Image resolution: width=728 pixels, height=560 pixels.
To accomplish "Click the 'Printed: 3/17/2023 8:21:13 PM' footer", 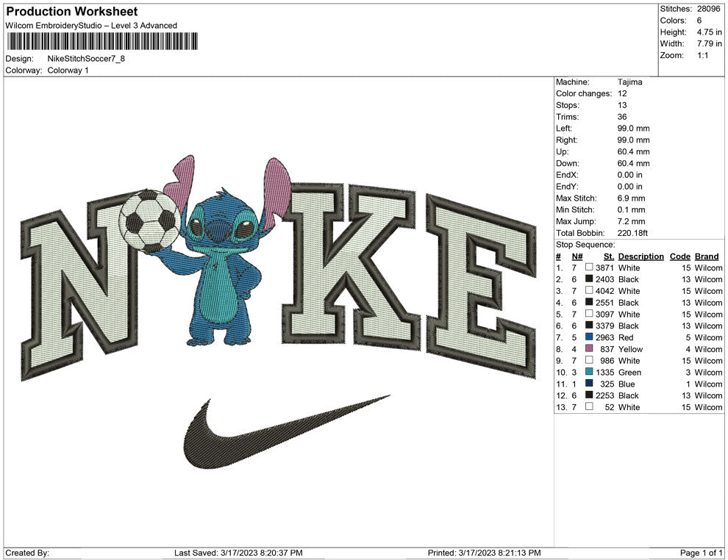I will coord(485,553).
